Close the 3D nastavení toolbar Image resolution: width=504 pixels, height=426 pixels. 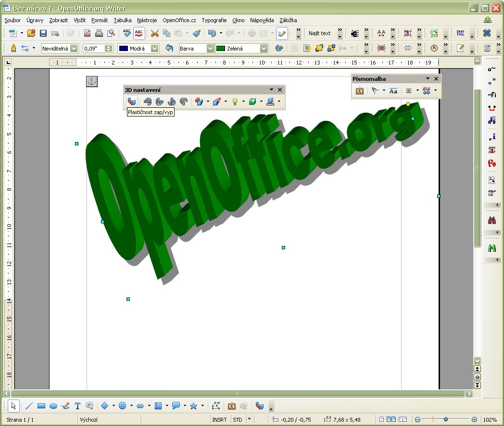[x=280, y=90]
